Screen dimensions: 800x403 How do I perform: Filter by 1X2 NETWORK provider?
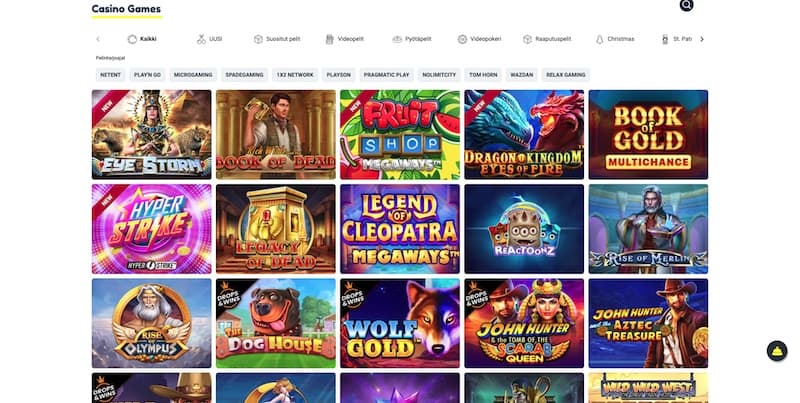[x=295, y=74]
